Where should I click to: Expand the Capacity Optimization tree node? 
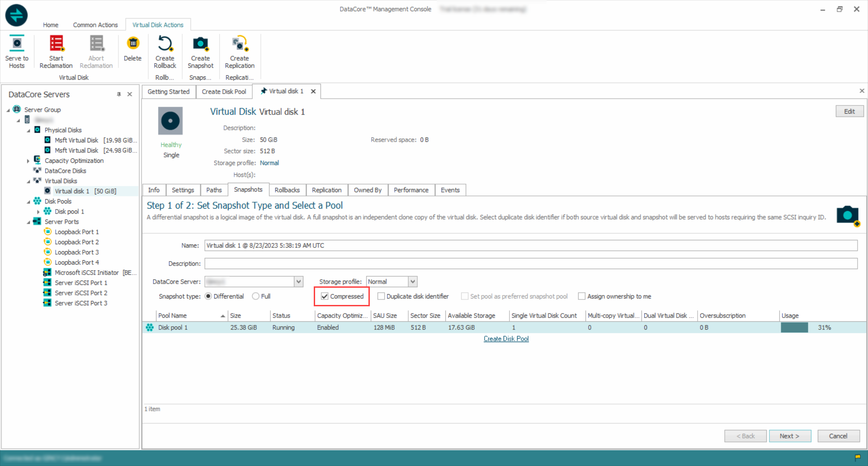tap(28, 161)
